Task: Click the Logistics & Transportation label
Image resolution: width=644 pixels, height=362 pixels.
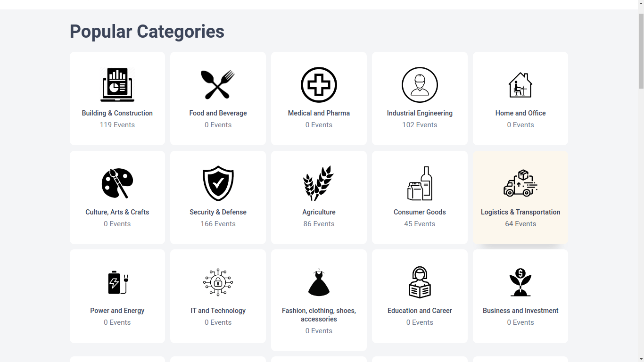Action: coord(520,212)
